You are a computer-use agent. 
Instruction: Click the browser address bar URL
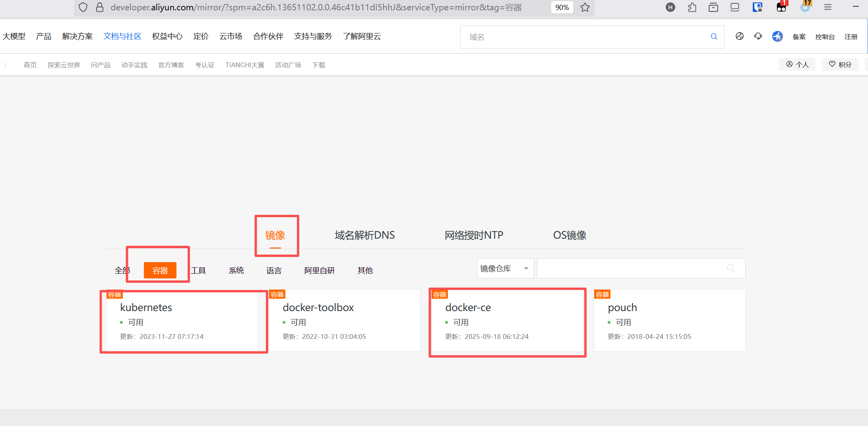coord(316,7)
